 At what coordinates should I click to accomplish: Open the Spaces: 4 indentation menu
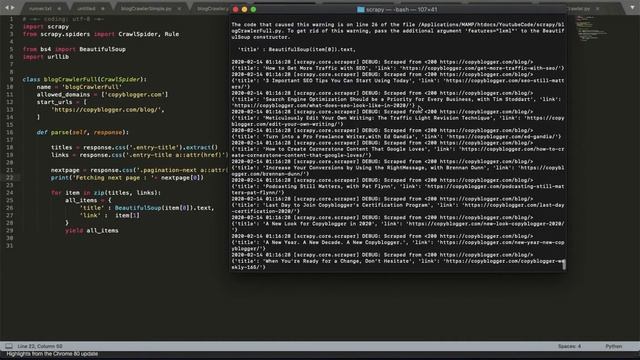[569, 346]
